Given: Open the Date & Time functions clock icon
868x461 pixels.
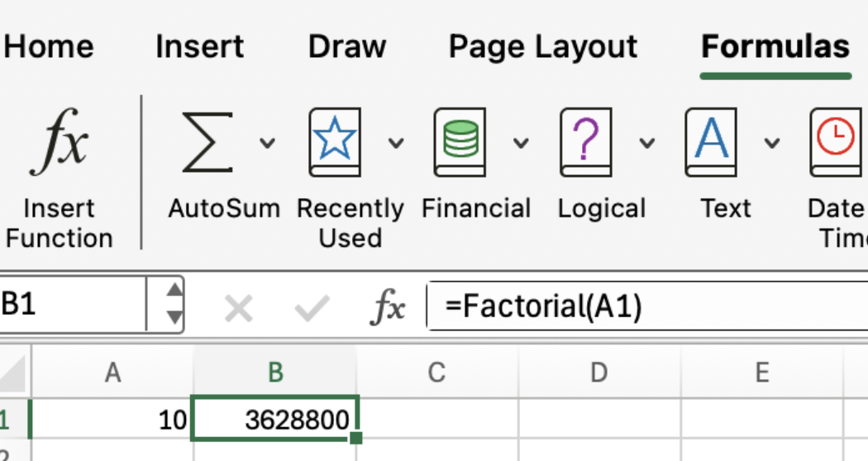Looking at the screenshot, I should pos(837,142).
